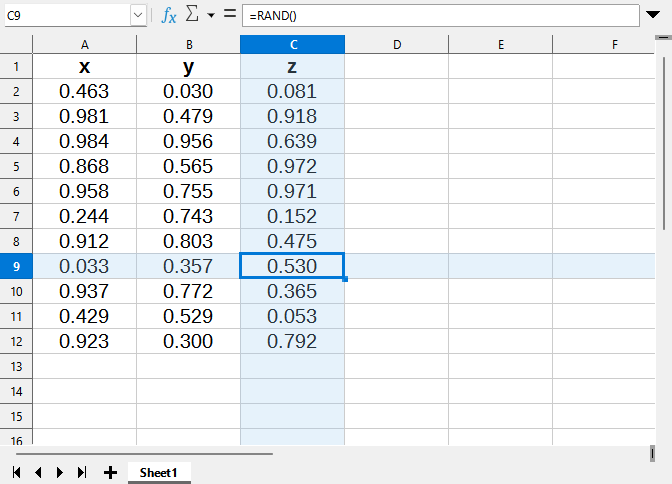Go to the next sheet arrow
This screenshot has height=484, width=672.
(x=60, y=472)
